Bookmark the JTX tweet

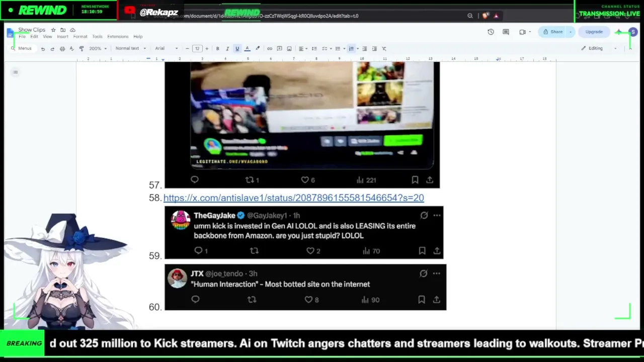[422, 300]
